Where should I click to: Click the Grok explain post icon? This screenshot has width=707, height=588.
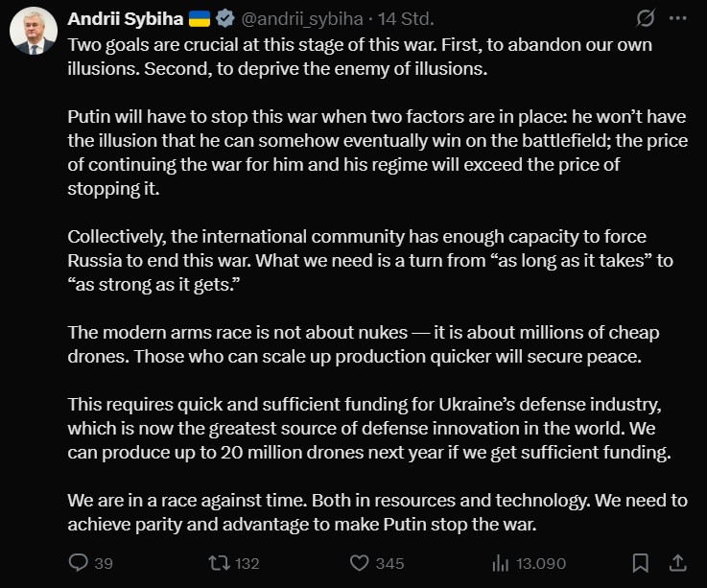[645, 18]
